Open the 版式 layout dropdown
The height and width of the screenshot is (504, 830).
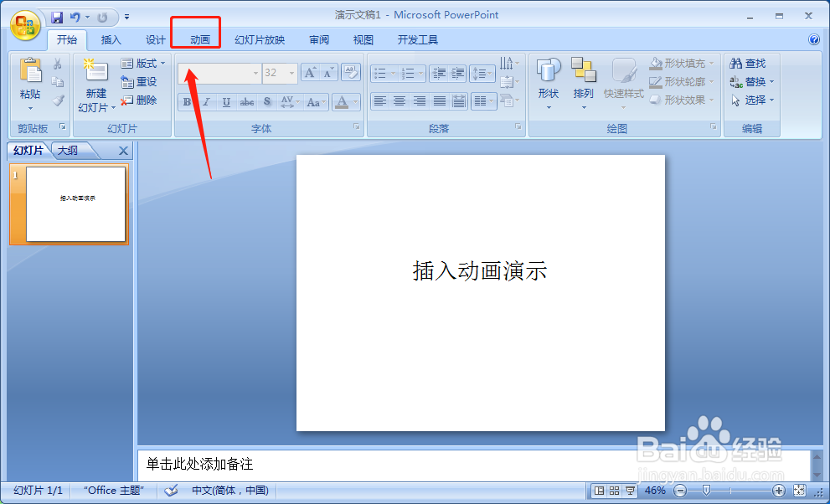[143, 64]
